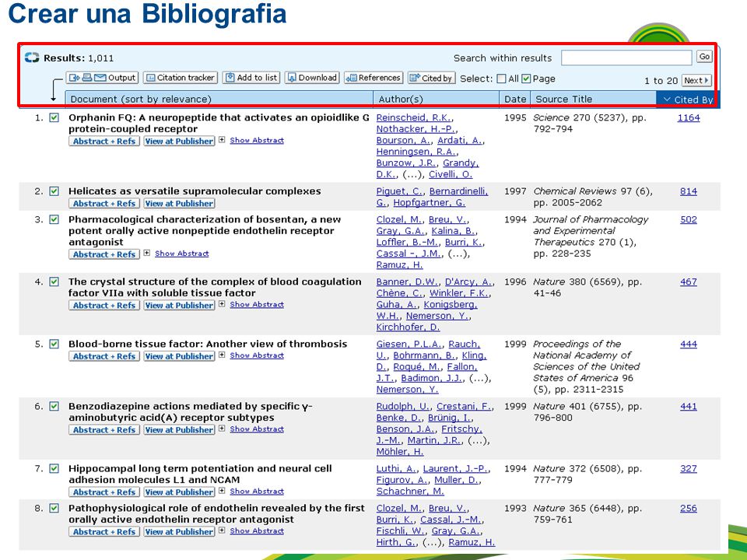Uncheck result 7 Hippocampal checkbox

click(x=54, y=468)
